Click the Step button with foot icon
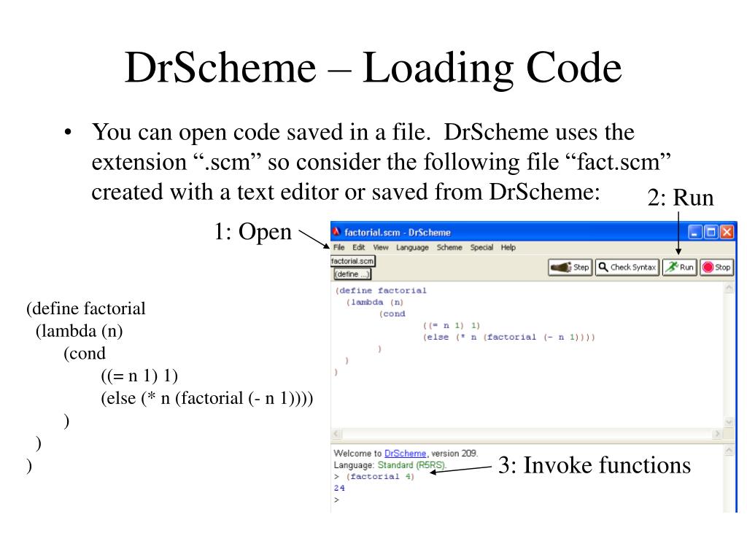The width and height of the screenshot is (747, 560). coord(570,267)
